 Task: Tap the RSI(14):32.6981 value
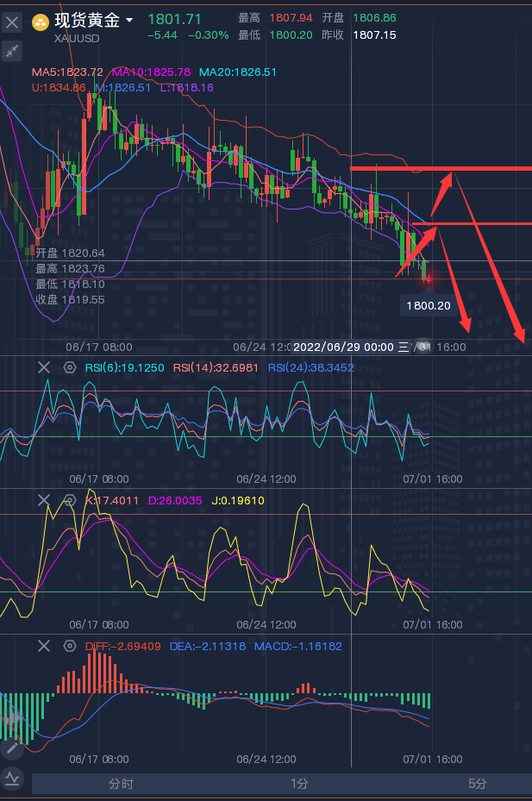(216, 368)
